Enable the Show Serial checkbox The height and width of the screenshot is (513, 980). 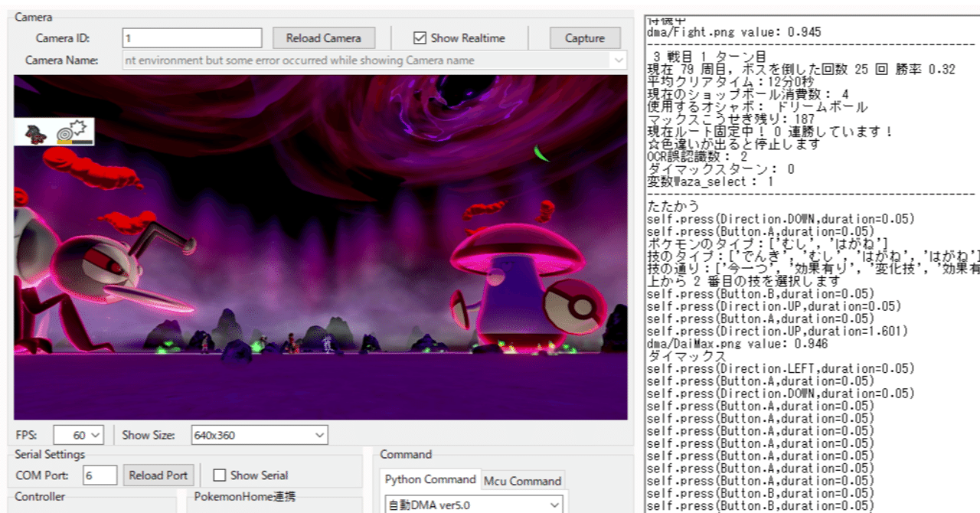pyautogui.click(x=219, y=475)
